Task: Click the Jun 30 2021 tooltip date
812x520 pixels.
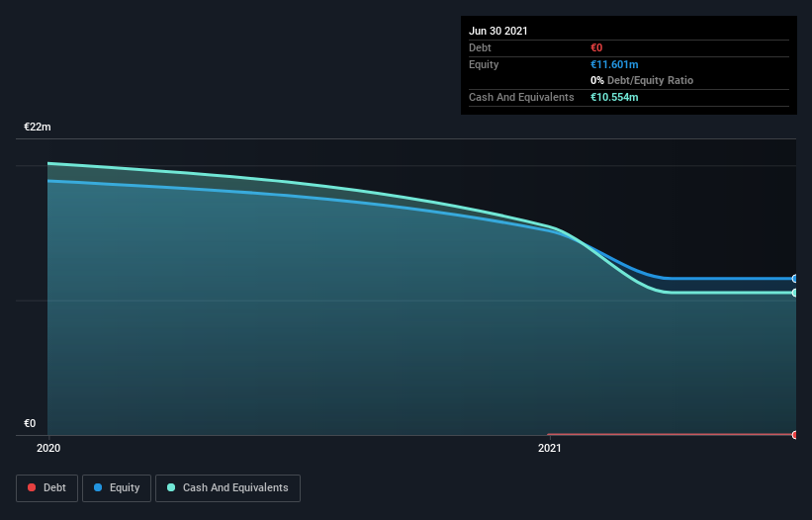Action: 498,31
